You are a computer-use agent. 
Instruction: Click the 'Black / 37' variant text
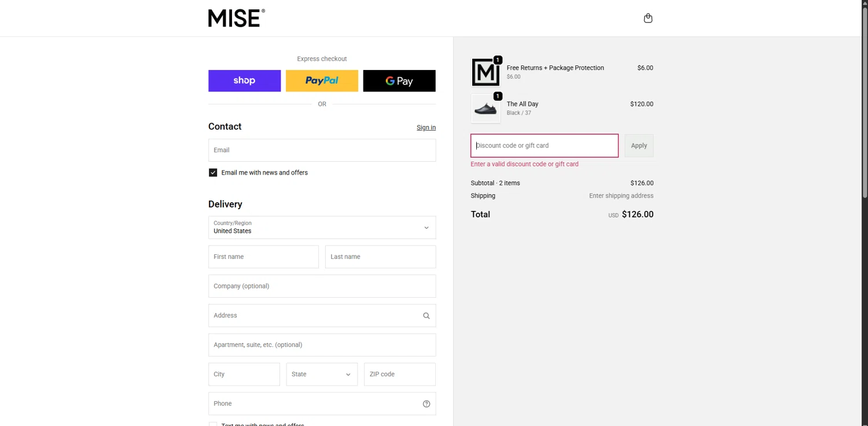coord(518,113)
